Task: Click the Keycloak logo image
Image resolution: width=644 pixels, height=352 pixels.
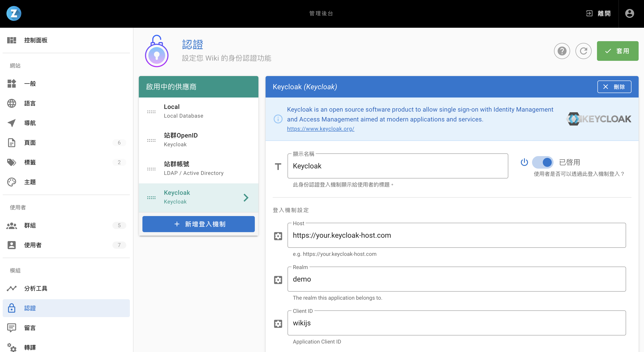Action: (599, 119)
